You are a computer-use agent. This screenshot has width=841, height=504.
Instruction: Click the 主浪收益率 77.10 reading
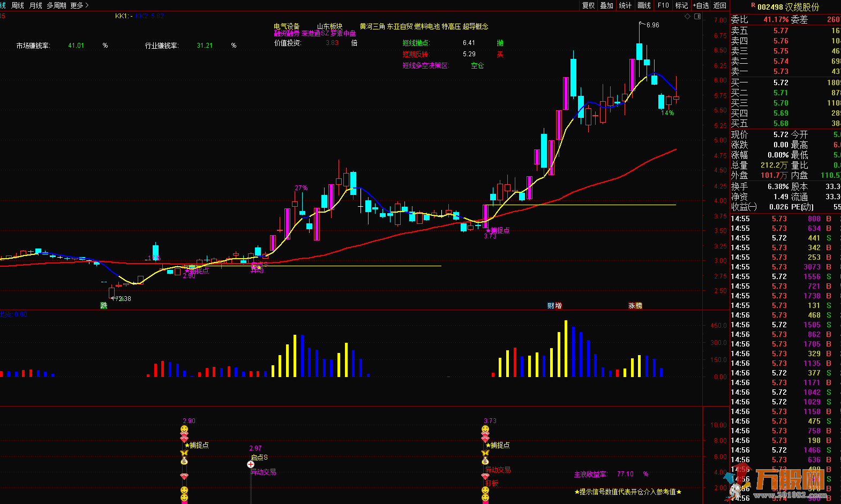(x=611, y=474)
